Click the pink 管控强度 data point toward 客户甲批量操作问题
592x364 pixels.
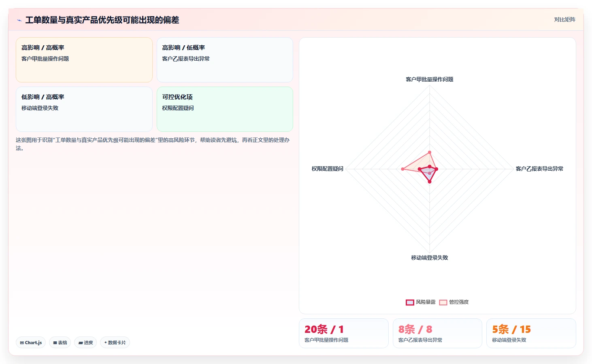(x=430, y=152)
